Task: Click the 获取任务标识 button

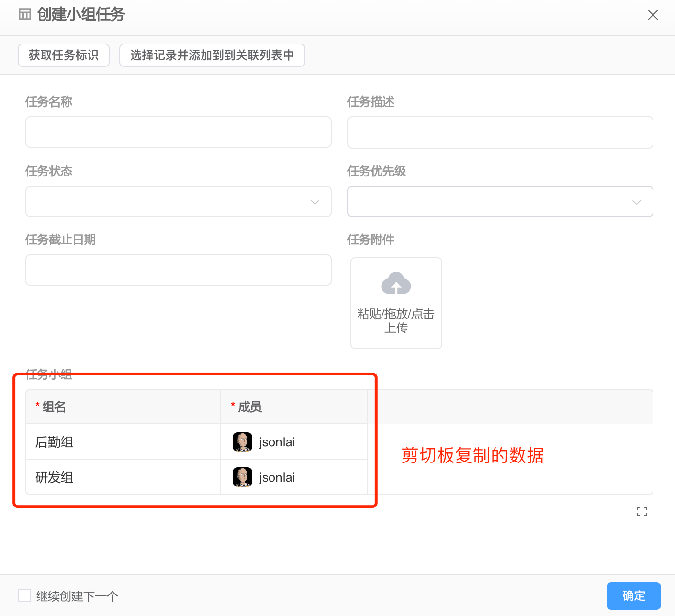Action: [x=63, y=55]
